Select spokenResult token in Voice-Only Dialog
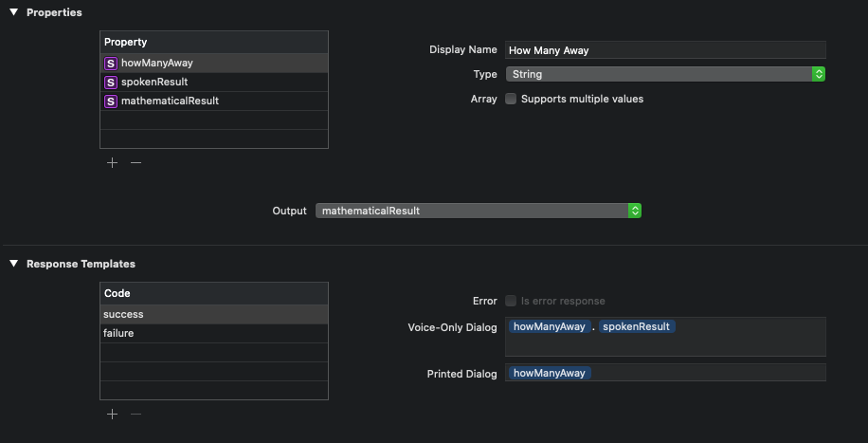Screen dimensions: 868x443 pos(637,326)
